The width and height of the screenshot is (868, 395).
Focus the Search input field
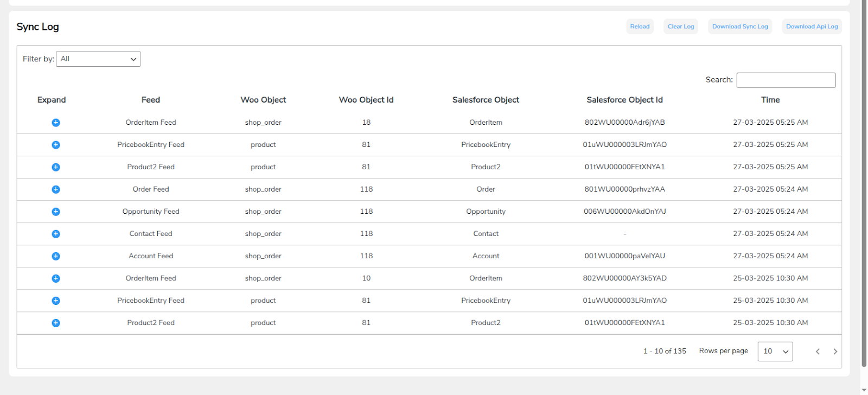786,80
